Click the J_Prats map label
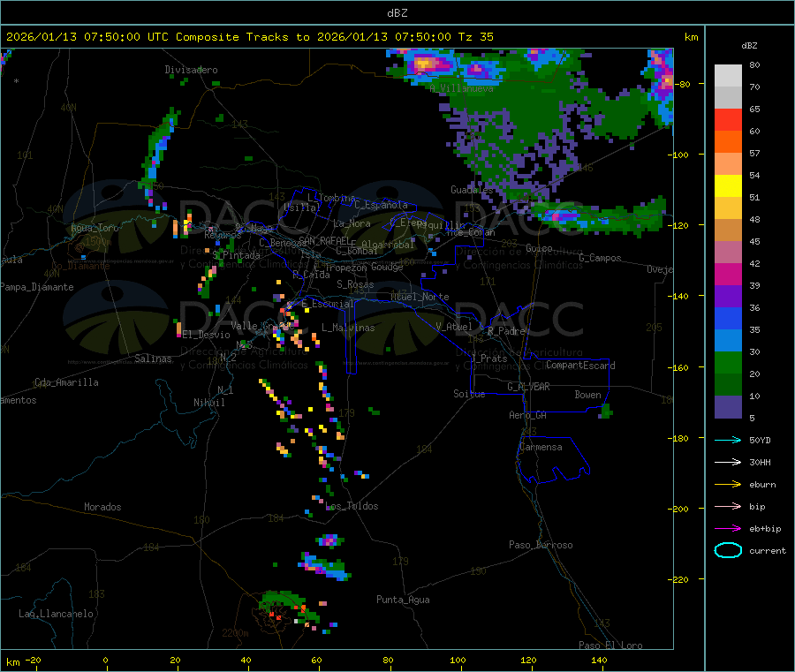This screenshot has height=672, width=795. (x=489, y=359)
